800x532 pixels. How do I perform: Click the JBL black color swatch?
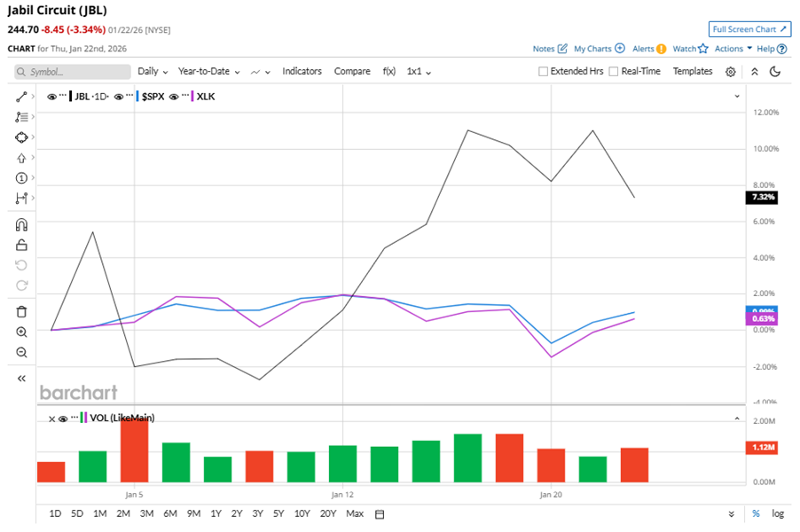click(70, 97)
